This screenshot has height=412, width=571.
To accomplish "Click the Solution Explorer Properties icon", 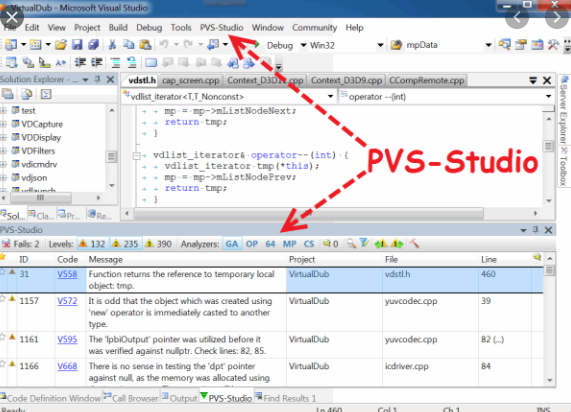I will (x=7, y=94).
